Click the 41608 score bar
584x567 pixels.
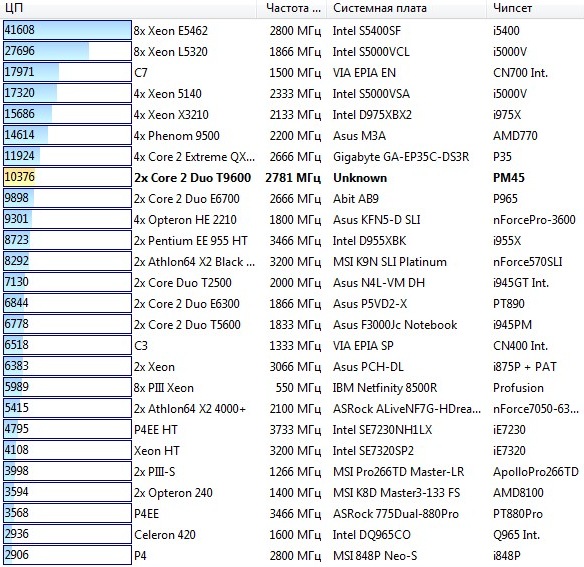pos(67,30)
